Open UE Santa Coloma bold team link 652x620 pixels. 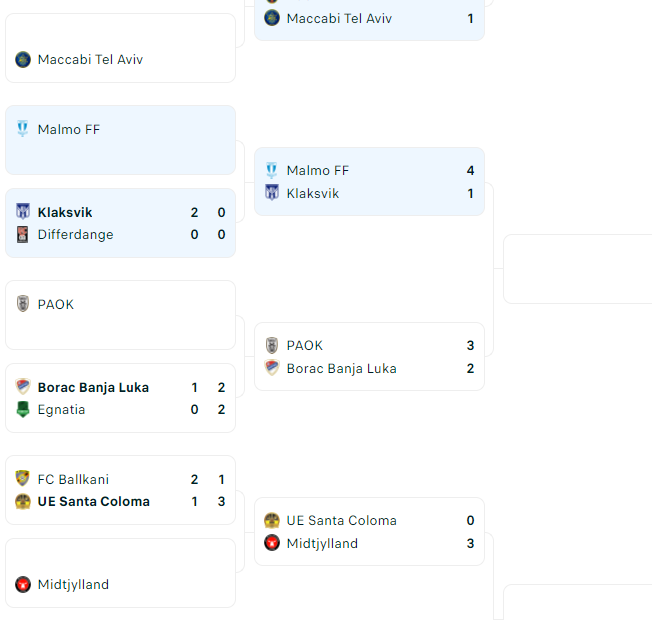click(94, 501)
